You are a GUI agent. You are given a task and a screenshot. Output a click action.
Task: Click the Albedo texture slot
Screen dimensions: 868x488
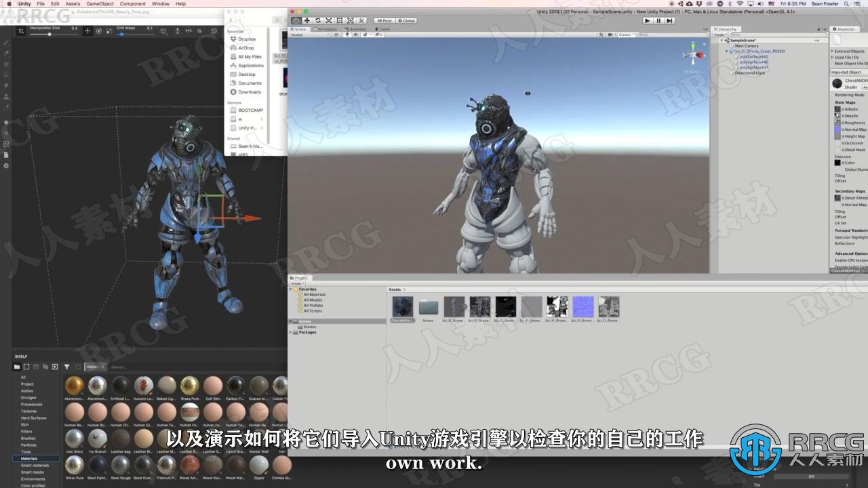tap(837, 109)
